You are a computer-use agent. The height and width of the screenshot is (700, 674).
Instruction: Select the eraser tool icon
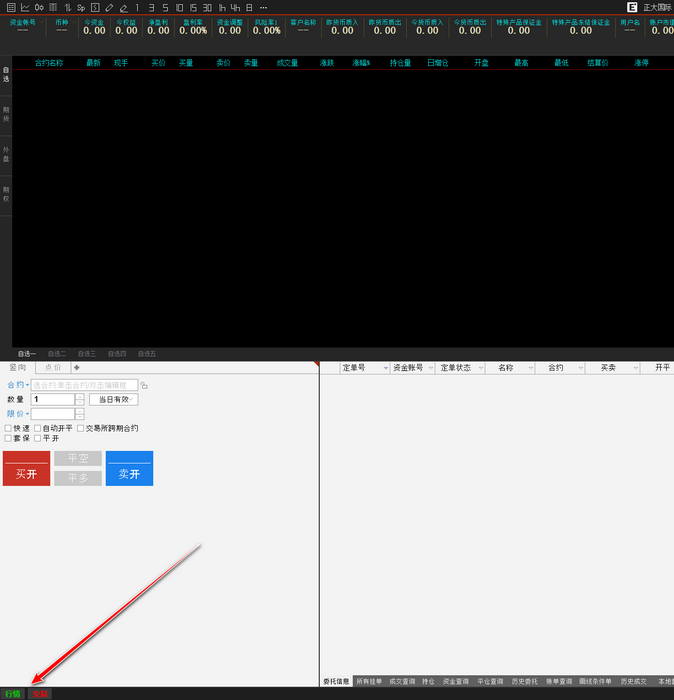[x=123, y=7]
